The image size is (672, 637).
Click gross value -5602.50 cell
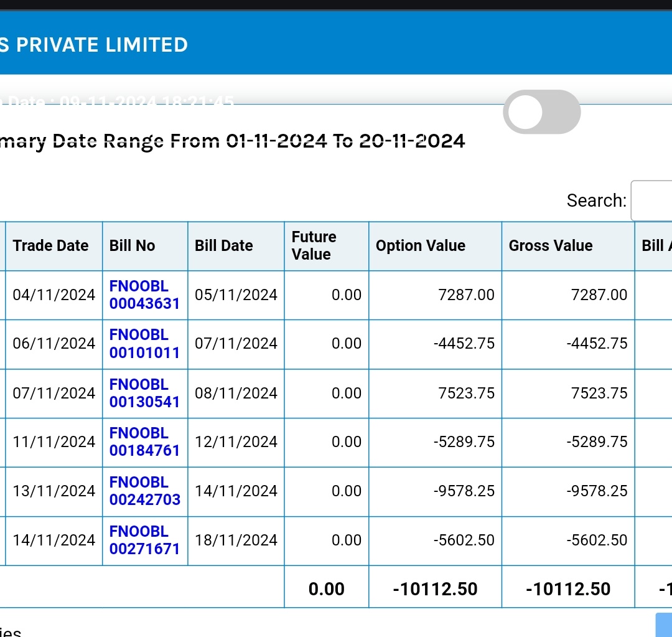click(568, 540)
